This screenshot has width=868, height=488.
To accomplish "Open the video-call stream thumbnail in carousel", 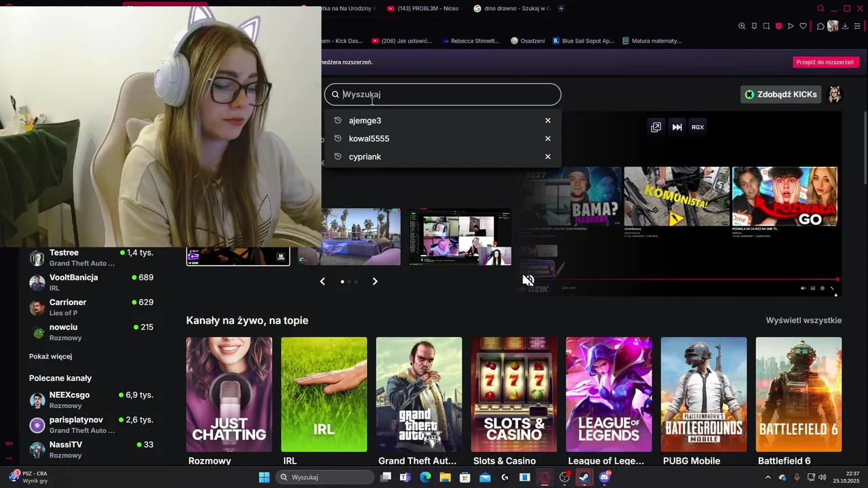I will pos(460,237).
